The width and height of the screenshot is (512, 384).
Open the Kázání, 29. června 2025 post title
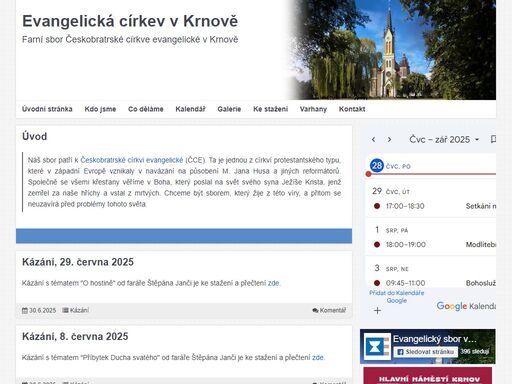point(78,262)
